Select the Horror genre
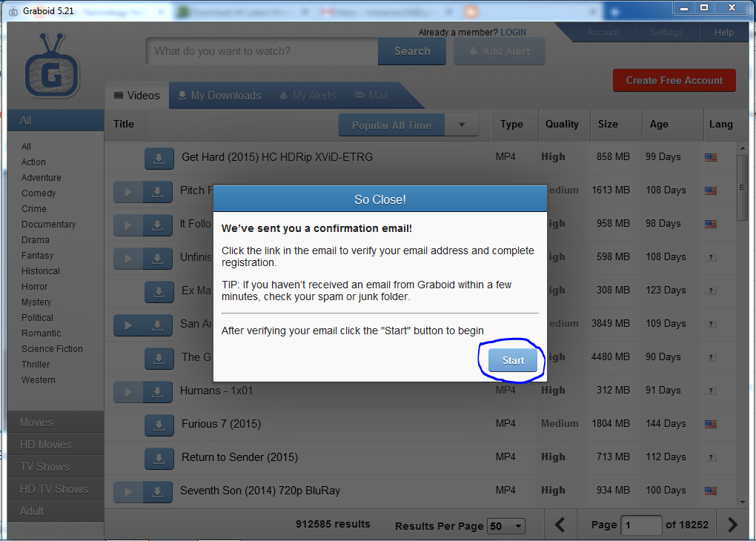Image resolution: width=756 pixels, height=541 pixels. click(x=34, y=286)
